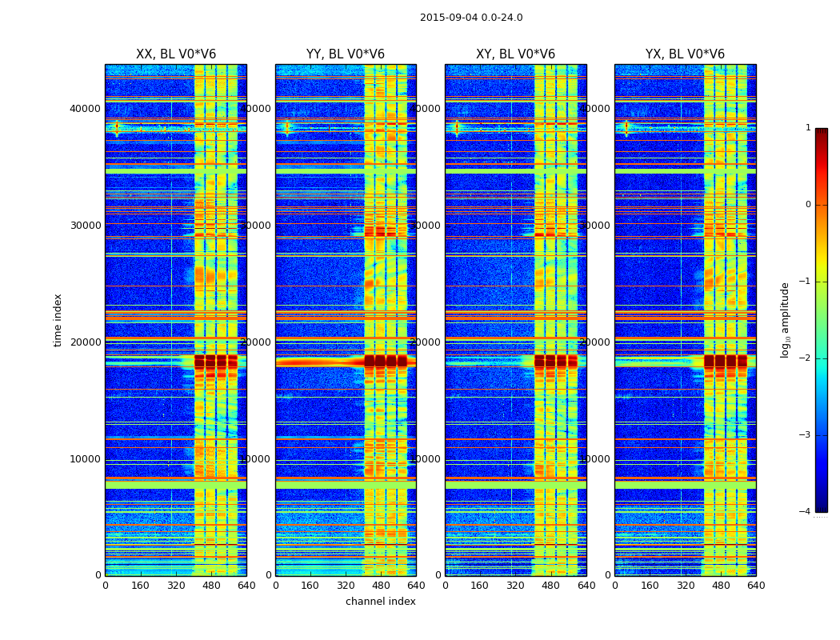This screenshot has width=840, height=640.
Task: Click the dark red burst in XY panel
Action: [555, 361]
